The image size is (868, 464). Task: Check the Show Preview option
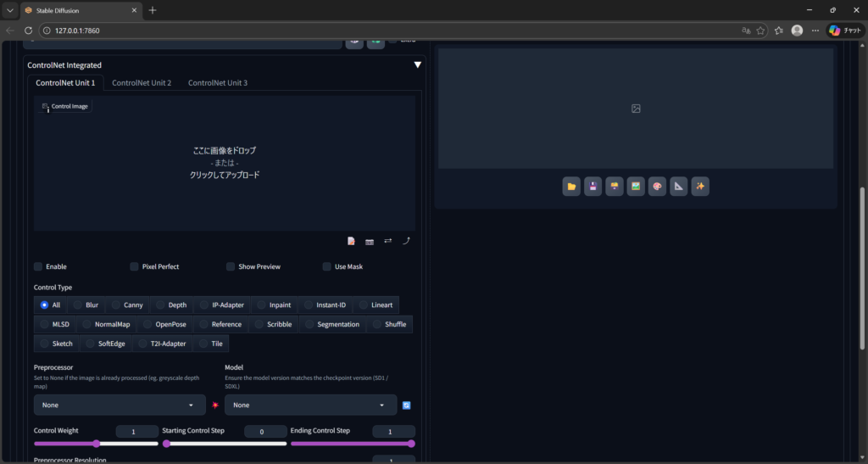(231, 266)
